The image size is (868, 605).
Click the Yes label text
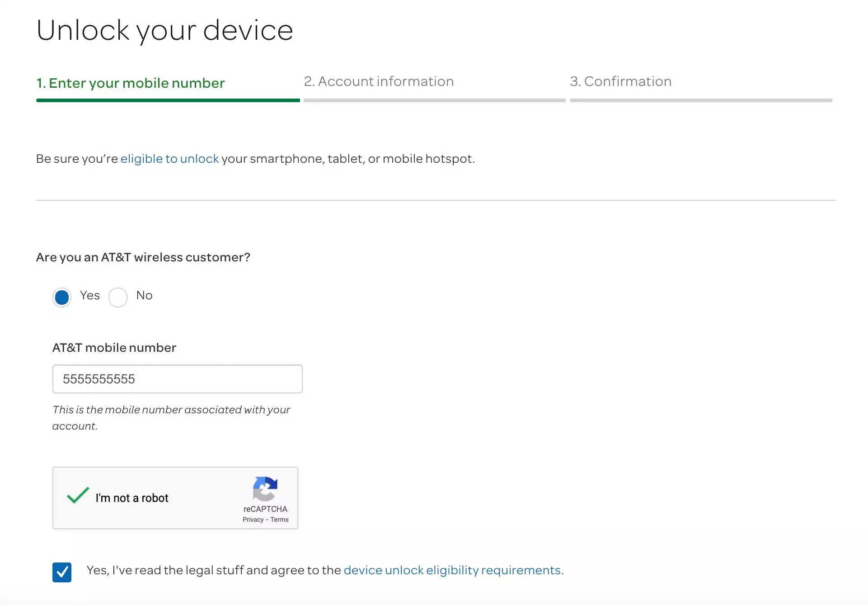tap(89, 295)
